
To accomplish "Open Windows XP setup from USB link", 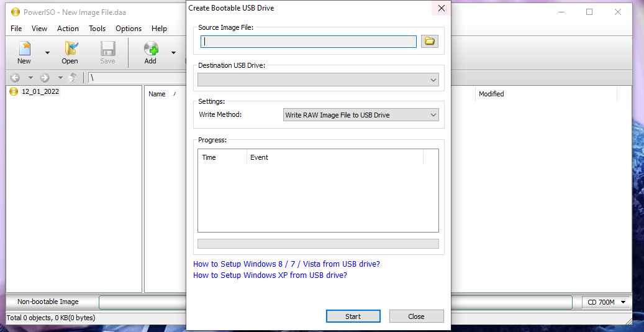I will point(270,275).
